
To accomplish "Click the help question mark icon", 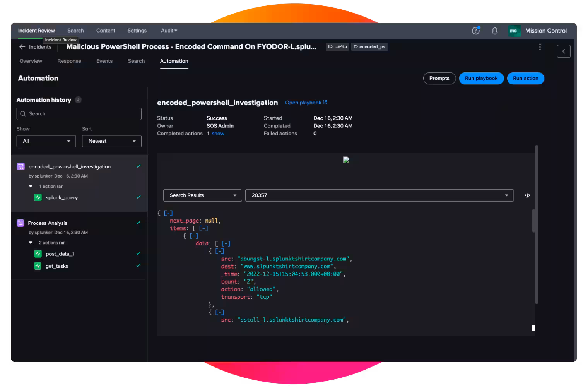I will [475, 31].
